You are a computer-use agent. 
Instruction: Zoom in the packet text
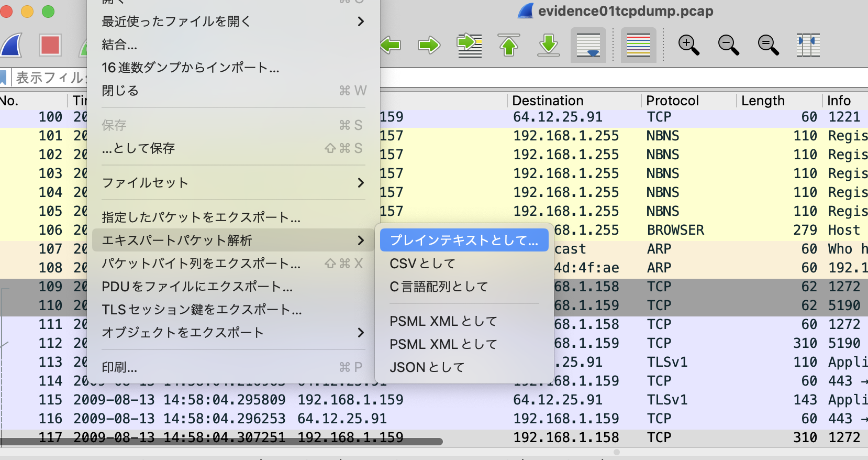click(x=688, y=45)
